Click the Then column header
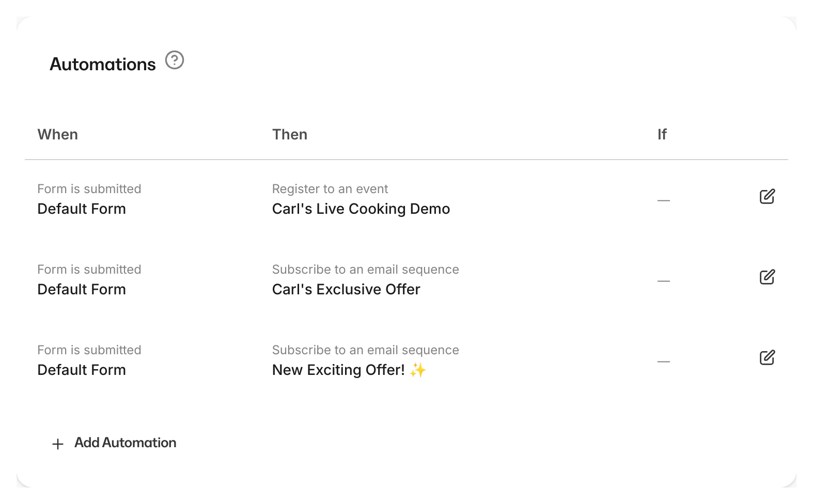 point(290,134)
